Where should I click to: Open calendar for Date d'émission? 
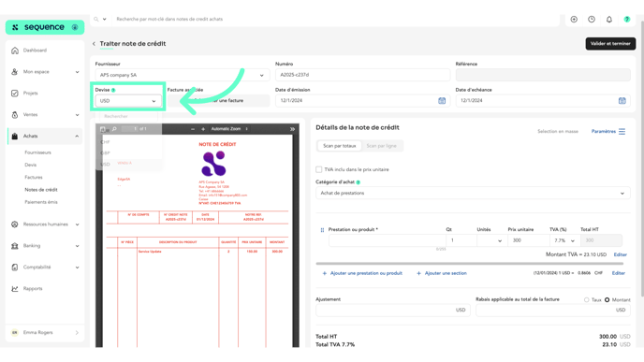(x=442, y=101)
